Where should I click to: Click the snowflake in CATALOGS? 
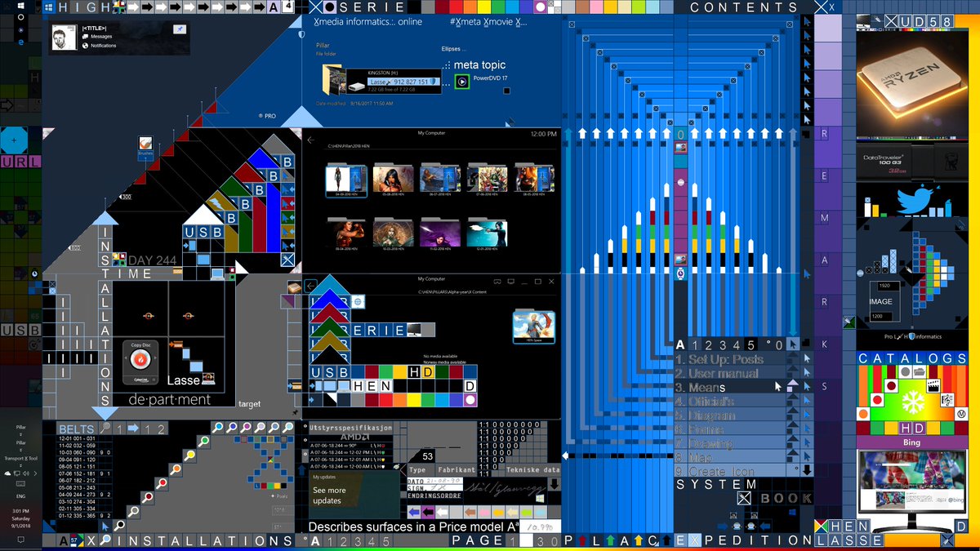coord(912,401)
